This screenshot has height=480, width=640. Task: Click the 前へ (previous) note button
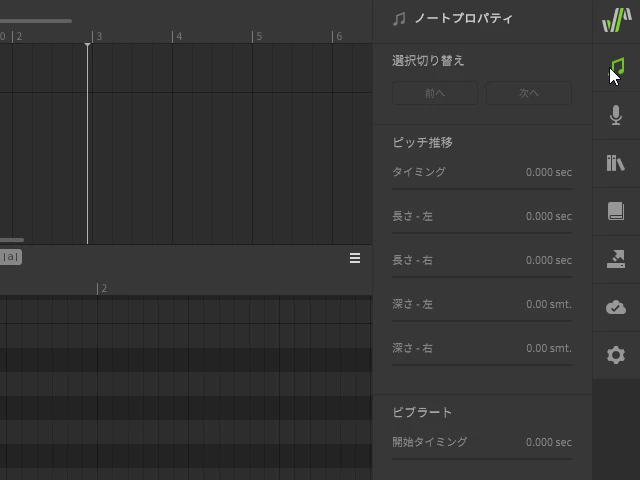pos(435,94)
